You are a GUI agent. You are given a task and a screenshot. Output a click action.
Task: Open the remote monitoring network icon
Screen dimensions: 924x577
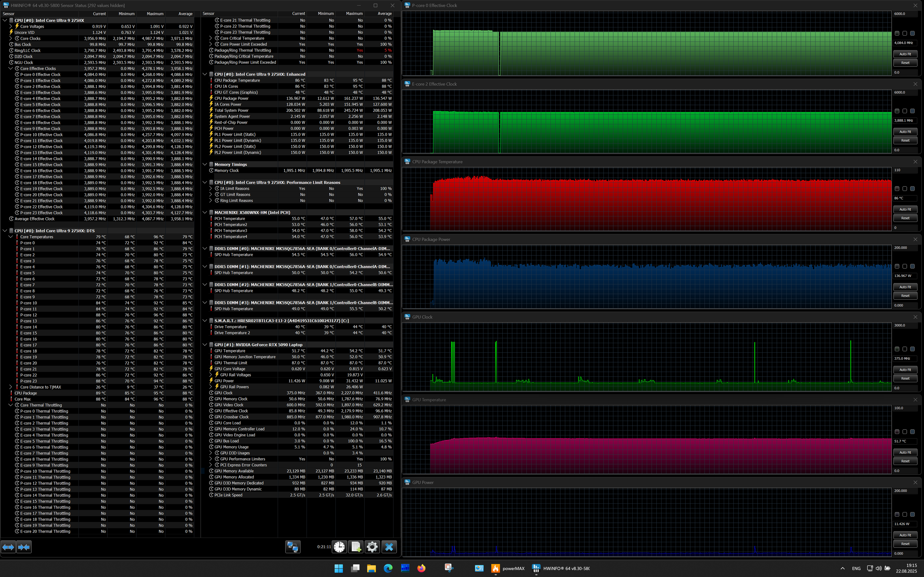[293, 547]
